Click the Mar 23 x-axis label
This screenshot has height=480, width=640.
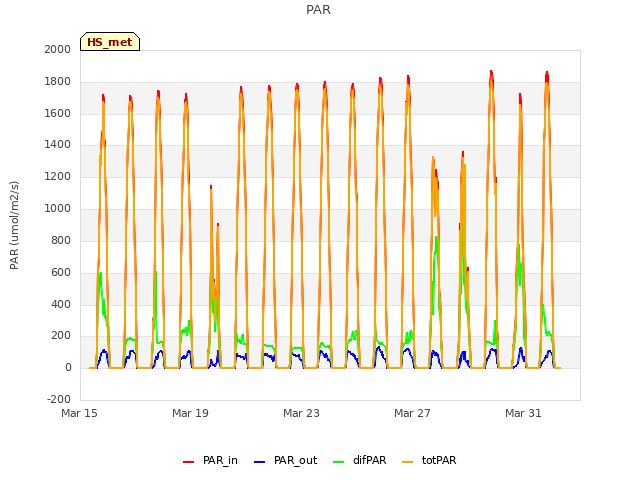click(x=301, y=413)
